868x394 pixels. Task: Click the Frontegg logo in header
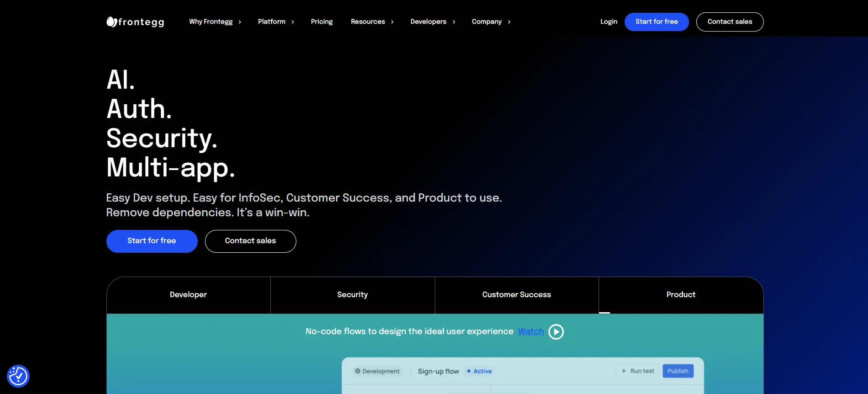tap(135, 22)
